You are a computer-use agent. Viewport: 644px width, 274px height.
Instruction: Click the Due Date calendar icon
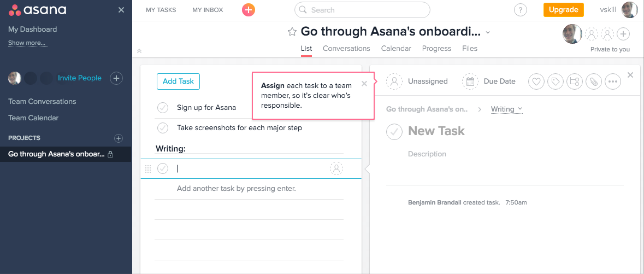tap(470, 81)
